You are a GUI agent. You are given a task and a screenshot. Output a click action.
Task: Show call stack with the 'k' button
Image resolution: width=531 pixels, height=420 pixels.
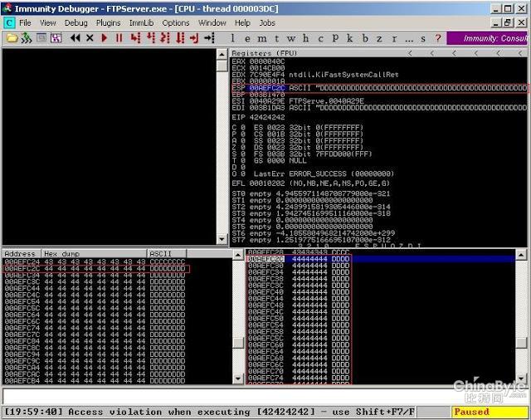point(349,38)
